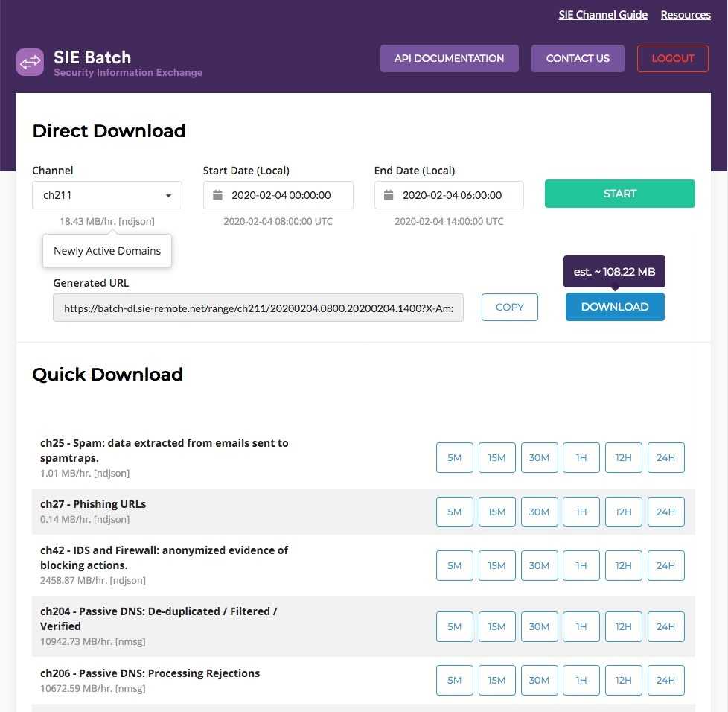Click the dropdown caret on the Channel selector

coord(169,194)
